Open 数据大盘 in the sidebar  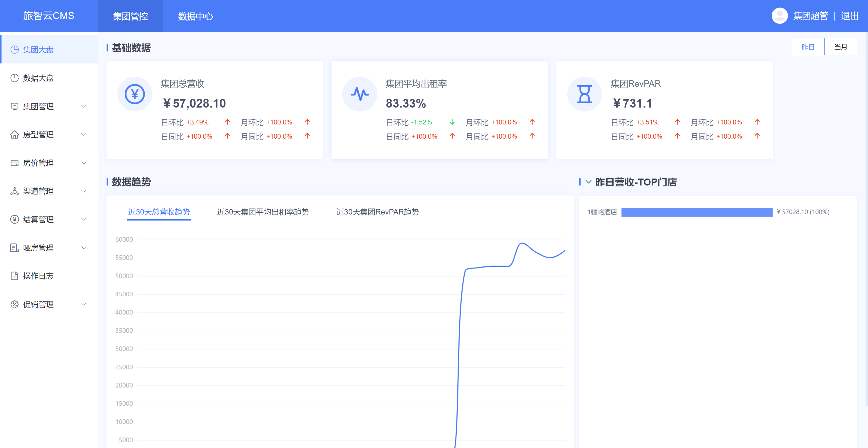pos(49,78)
